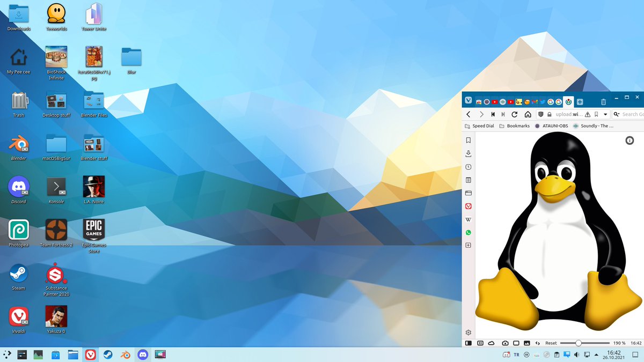Open the Notes panel in Vivaldi sidebar
Image resolution: width=644 pixels, height=362 pixels.
point(468,180)
